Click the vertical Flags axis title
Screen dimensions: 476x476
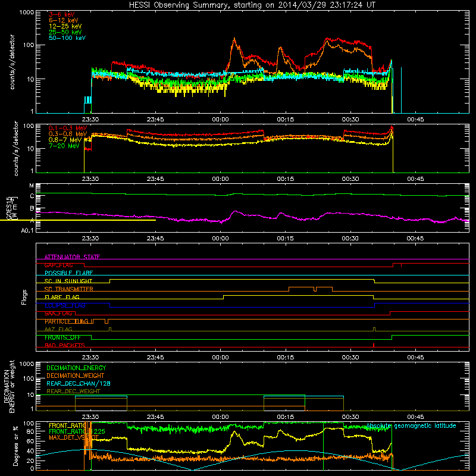pyautogui.click(x=24, y=297)
